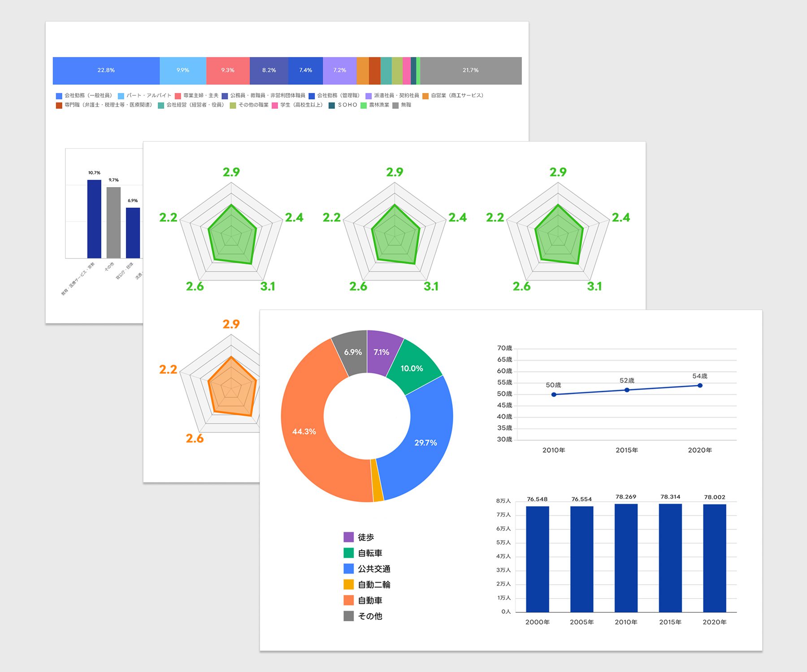Click the blue 公共交通 legend swatch
Image resolution: width=807 pixels, height=672 pixels.
click(348, 569)
